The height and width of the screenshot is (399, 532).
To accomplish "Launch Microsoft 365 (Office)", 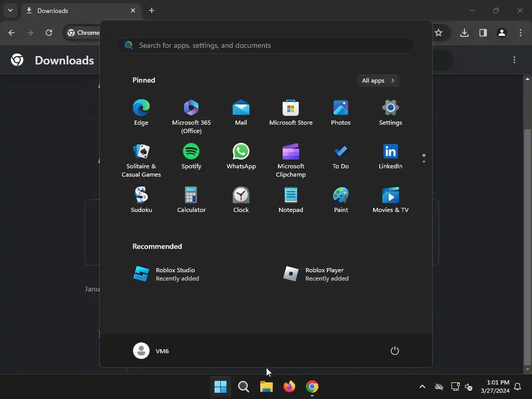I will click(x=191, y=116).
